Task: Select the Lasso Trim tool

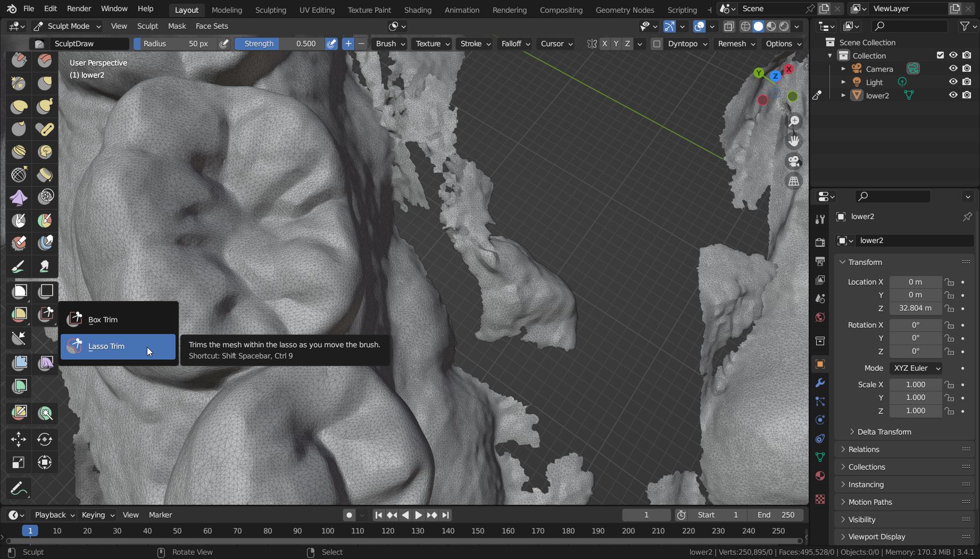Action: pos(118,346)
